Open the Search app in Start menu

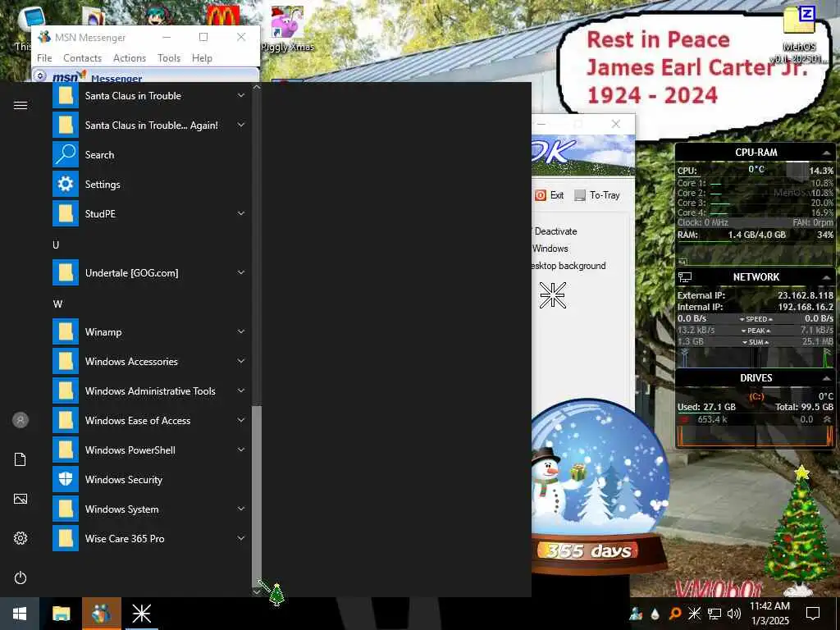pyautogui.click(x=150, y=155)
